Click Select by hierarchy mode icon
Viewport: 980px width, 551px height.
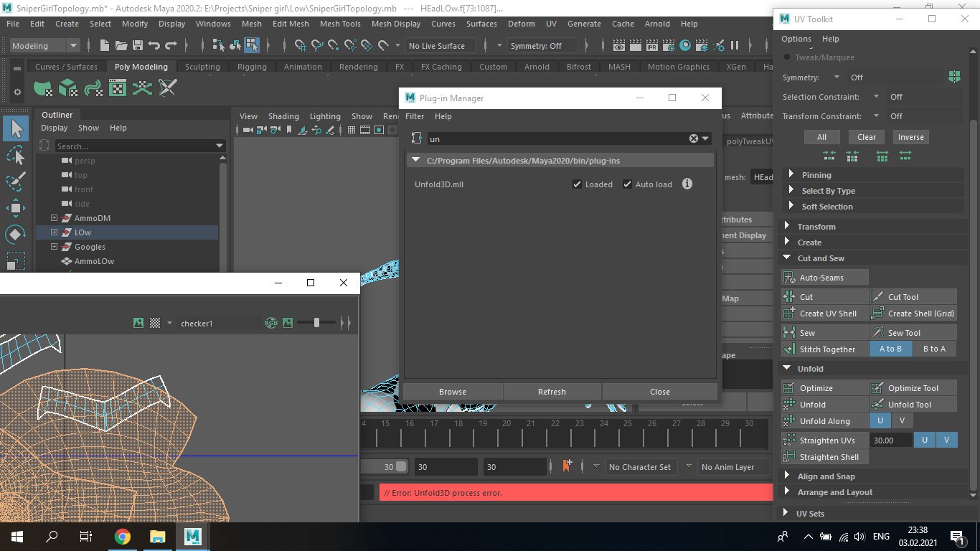tap(219, 46)
